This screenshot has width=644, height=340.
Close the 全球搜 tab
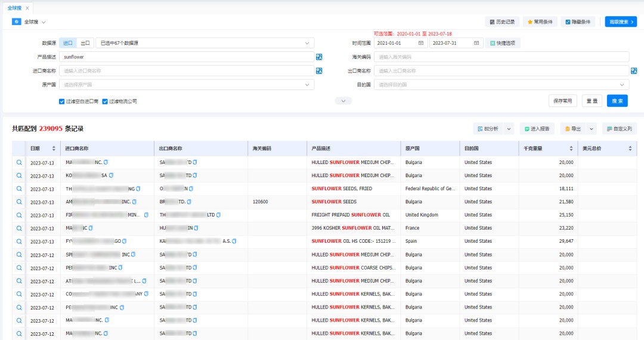[x=27, y=8]
